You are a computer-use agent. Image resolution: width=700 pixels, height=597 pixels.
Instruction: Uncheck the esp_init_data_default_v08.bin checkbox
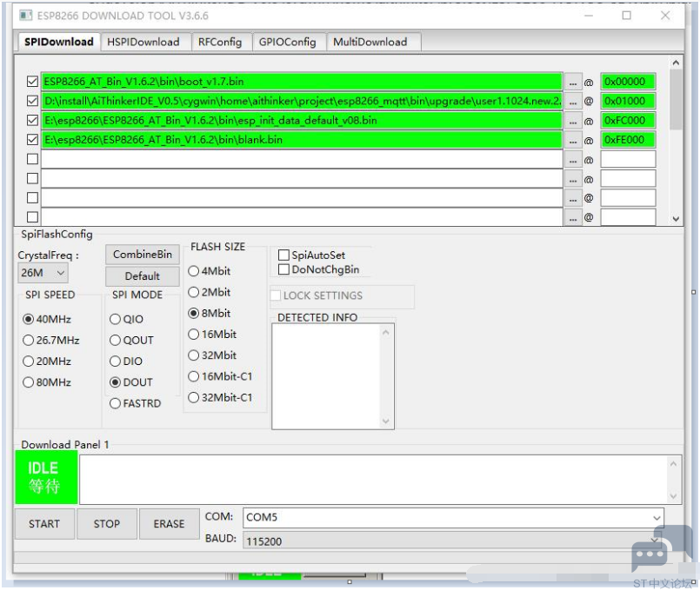point(32,121)
